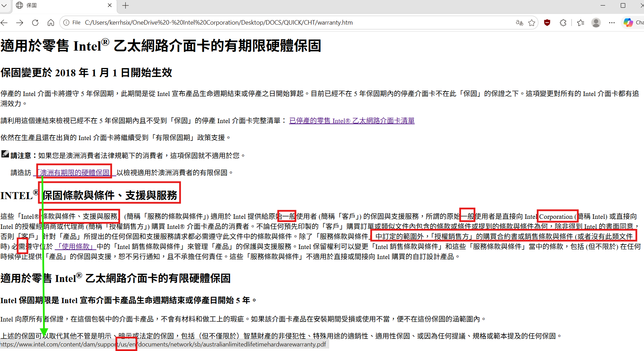Open the translate page option

519,23
